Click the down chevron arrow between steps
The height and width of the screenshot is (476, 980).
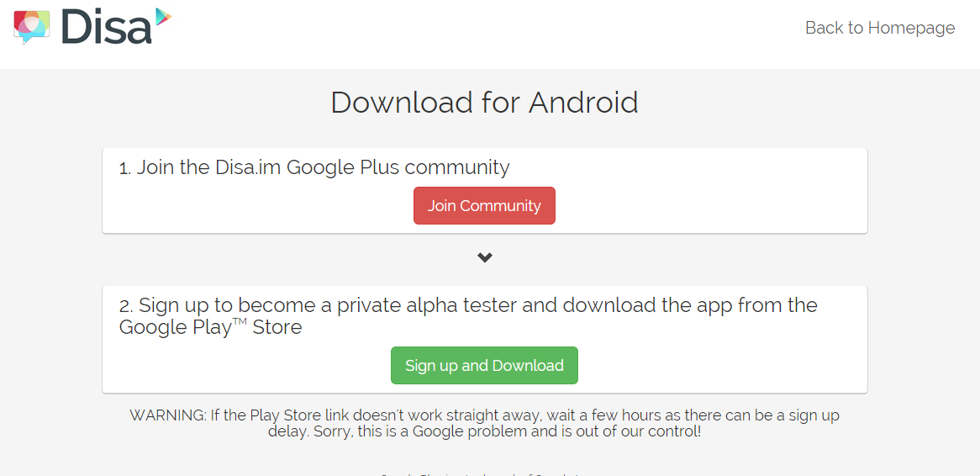[x=485, y=257]
